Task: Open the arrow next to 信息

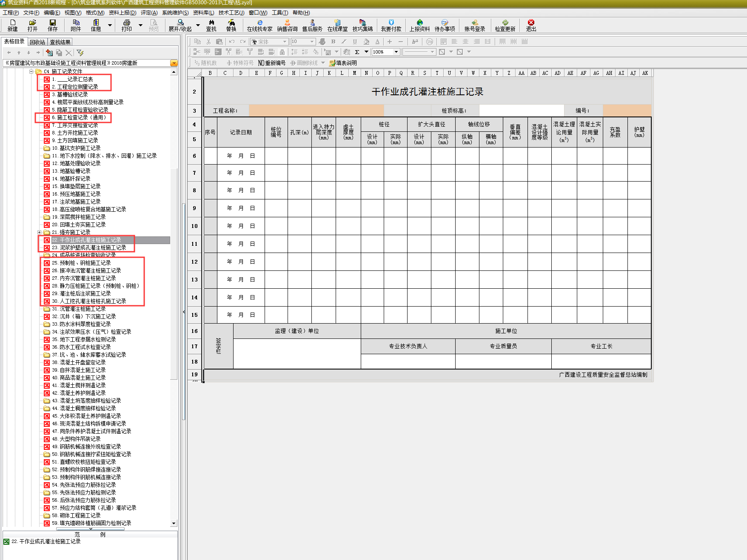Action: (110, 26)
